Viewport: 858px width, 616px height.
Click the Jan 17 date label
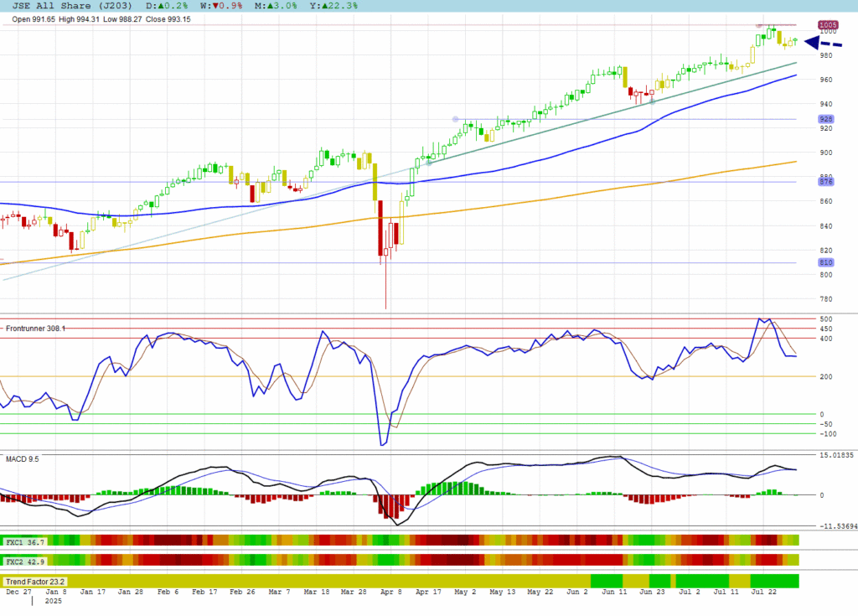[x=93, y=592]
